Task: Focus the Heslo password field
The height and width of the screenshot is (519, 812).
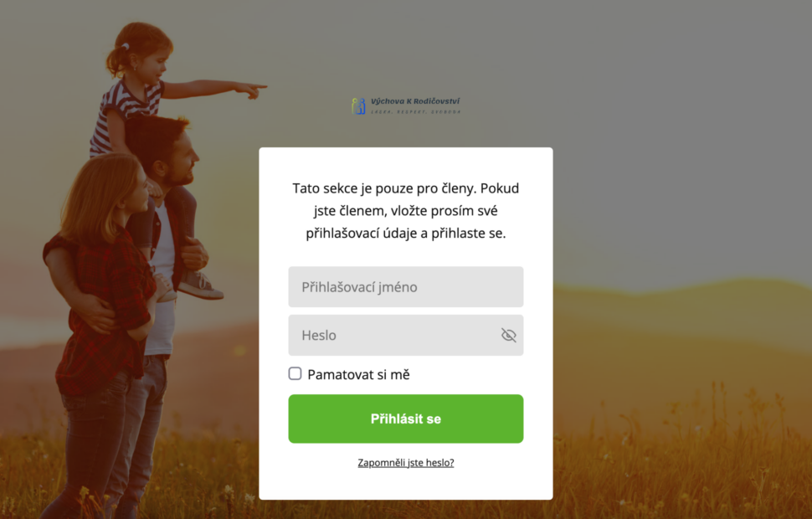Action: [x=405, y=335]
